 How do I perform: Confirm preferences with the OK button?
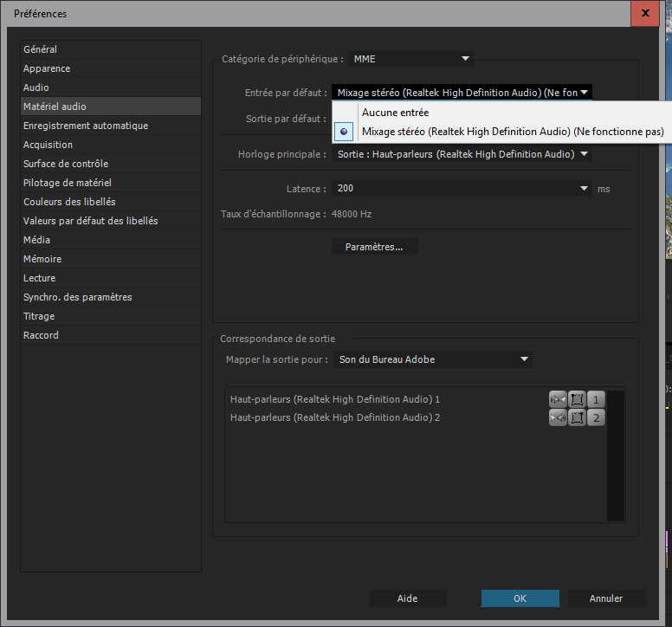tap(520, 598)
